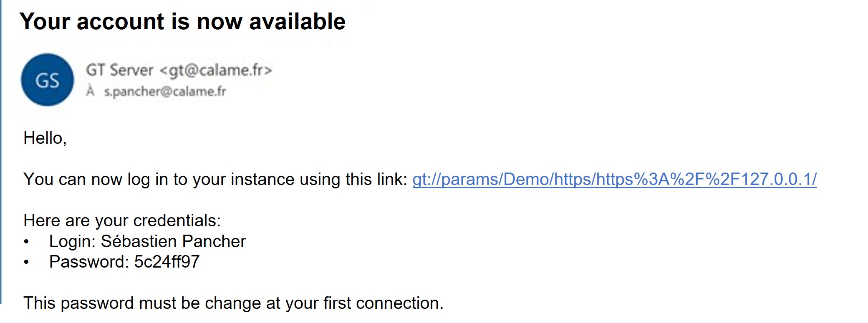This screenshot has width=868, height=323.
Task: Click recipient address s.pancher@calame.fr
Action: click(165, 91)
